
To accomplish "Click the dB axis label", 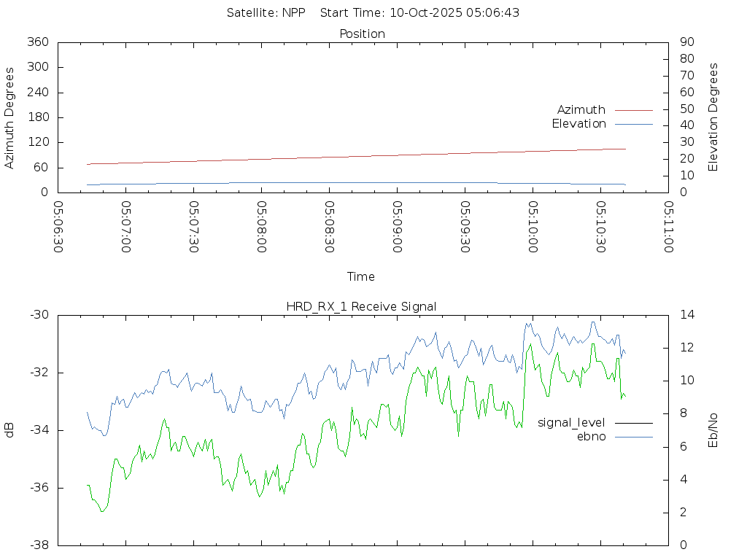I will pos(9,430).
